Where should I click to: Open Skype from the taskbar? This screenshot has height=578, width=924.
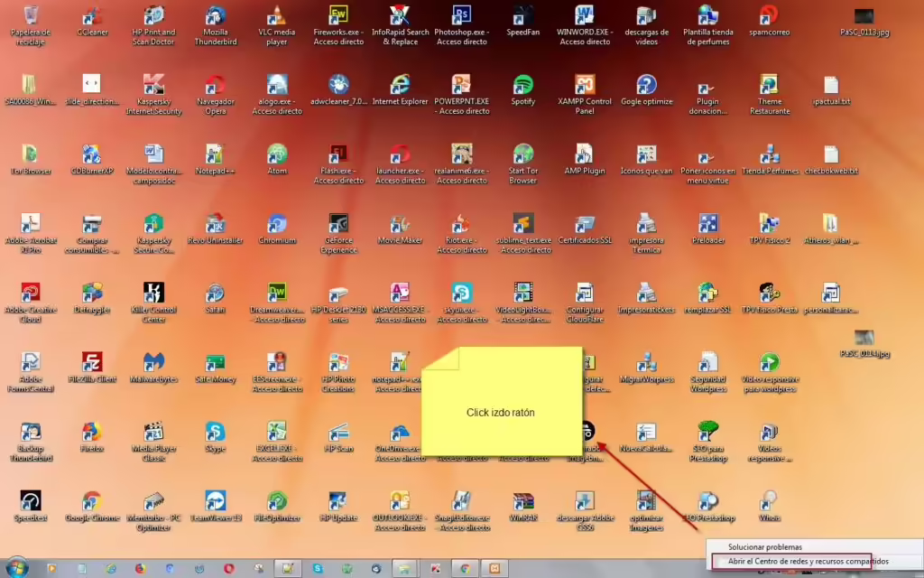(318, 569)
